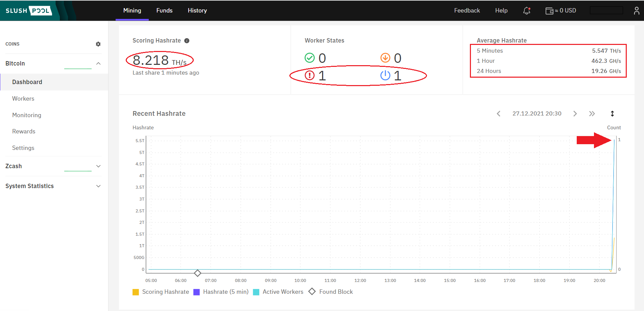Toggle the Scoring Hashrate legend series

[161, 292]
